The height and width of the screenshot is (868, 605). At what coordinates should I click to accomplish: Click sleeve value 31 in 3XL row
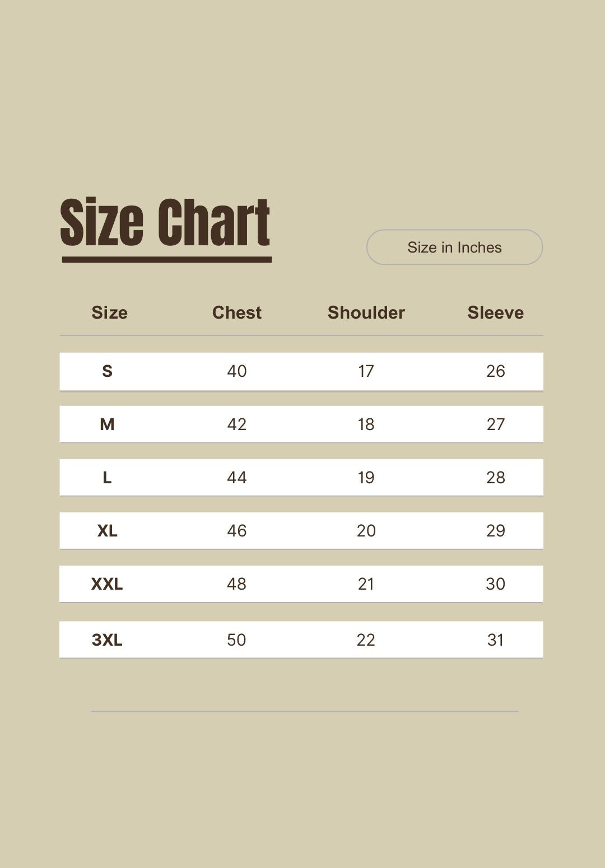[495, 640]
